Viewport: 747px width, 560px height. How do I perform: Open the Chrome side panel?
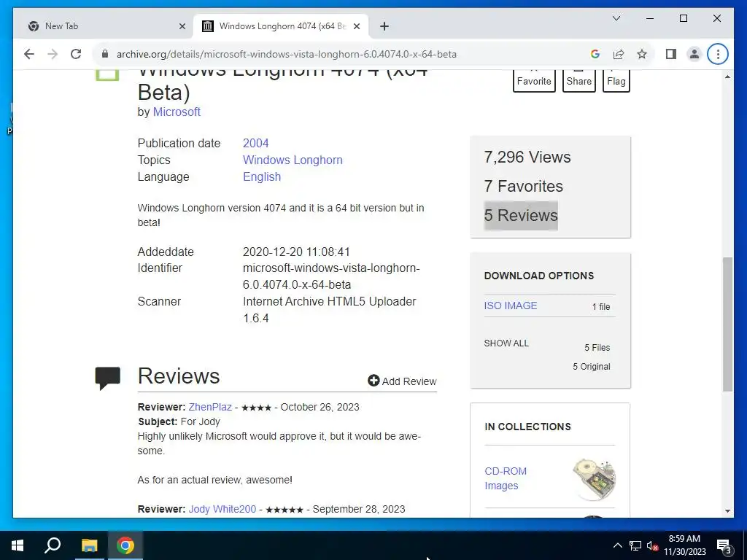[x=671, y=54]
